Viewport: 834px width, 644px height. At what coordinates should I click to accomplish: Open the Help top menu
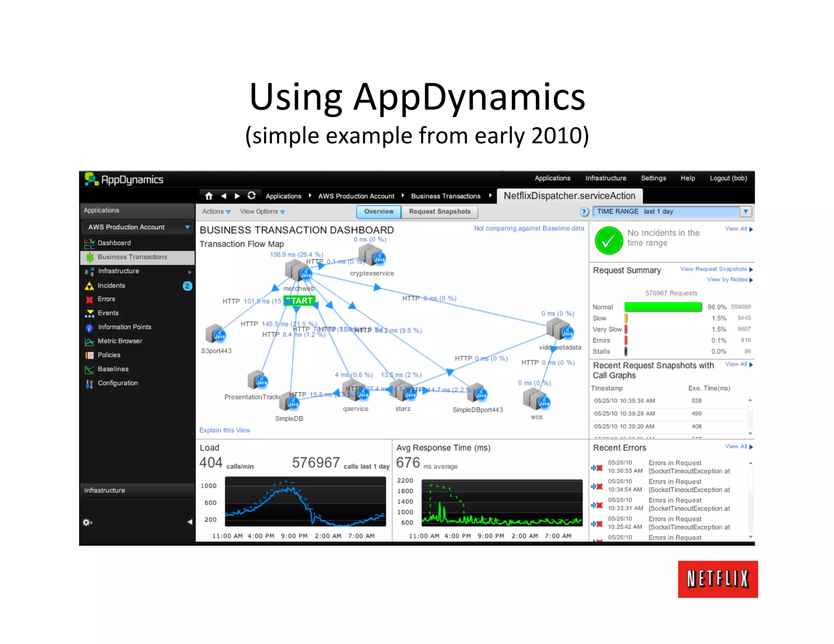(x=688, y=178)
